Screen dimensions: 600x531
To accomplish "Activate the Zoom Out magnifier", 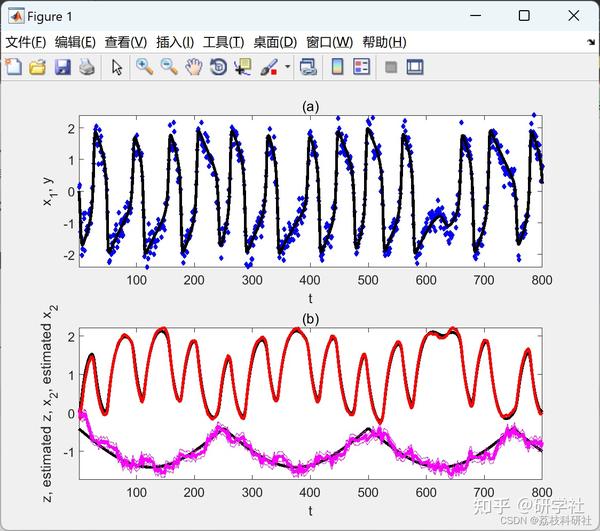I will 169,67.
